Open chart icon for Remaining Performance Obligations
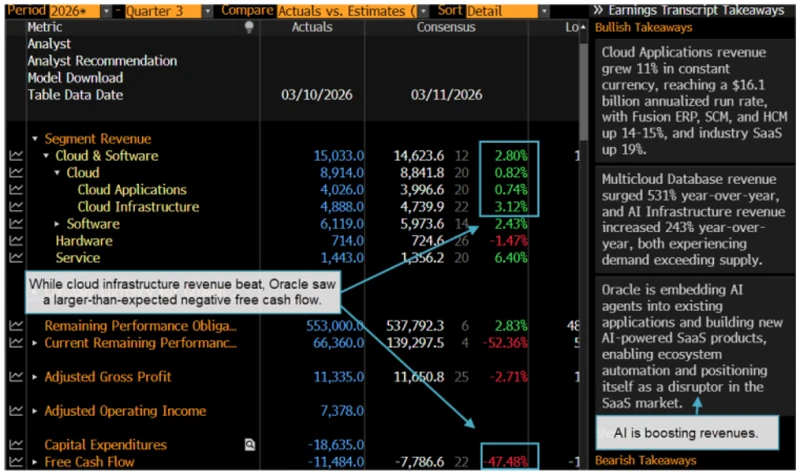This screenshot has height=472, width=800. (x=16, y=326)
